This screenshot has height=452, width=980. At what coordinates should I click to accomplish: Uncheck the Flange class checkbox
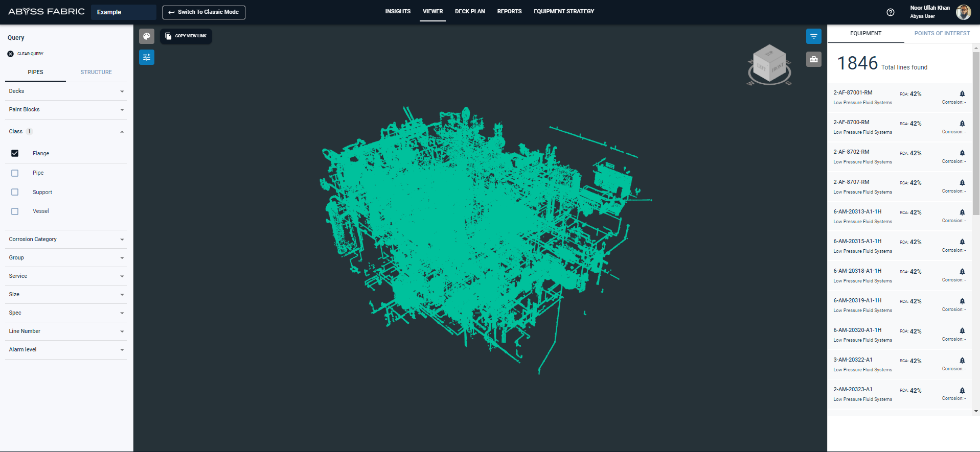pos(15,153)
